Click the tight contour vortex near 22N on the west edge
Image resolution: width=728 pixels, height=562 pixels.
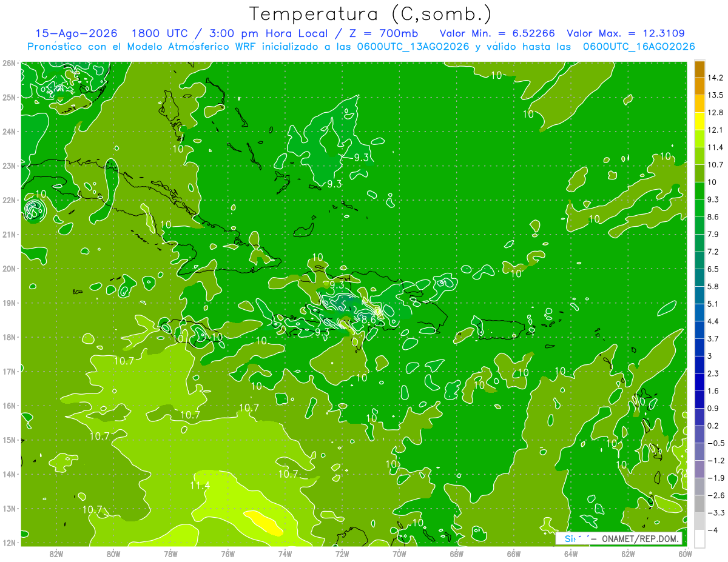click(34, 210)
